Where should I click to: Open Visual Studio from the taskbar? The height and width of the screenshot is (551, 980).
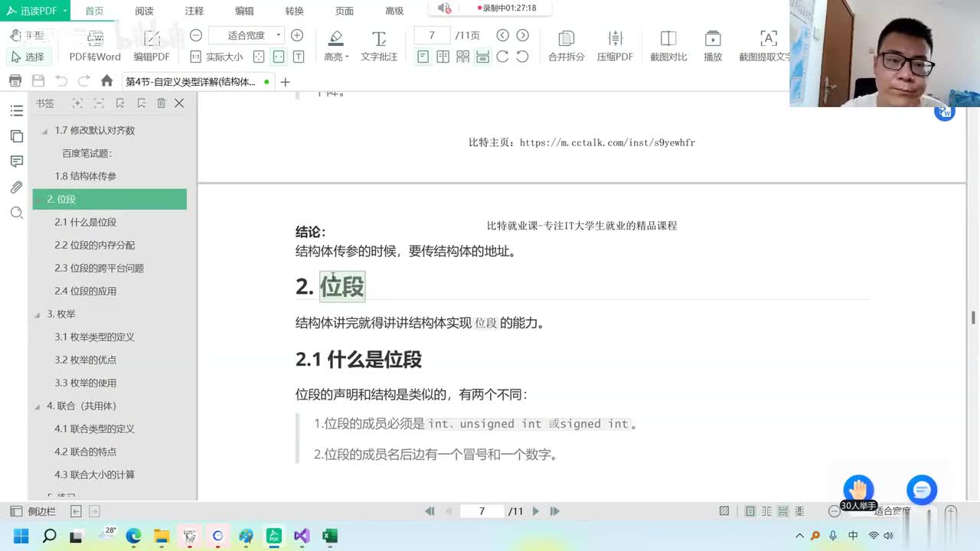pos(302,536)
